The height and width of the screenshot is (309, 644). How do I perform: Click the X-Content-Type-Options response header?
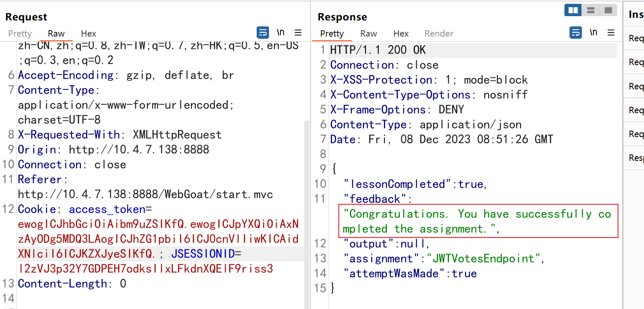[429, 95]
